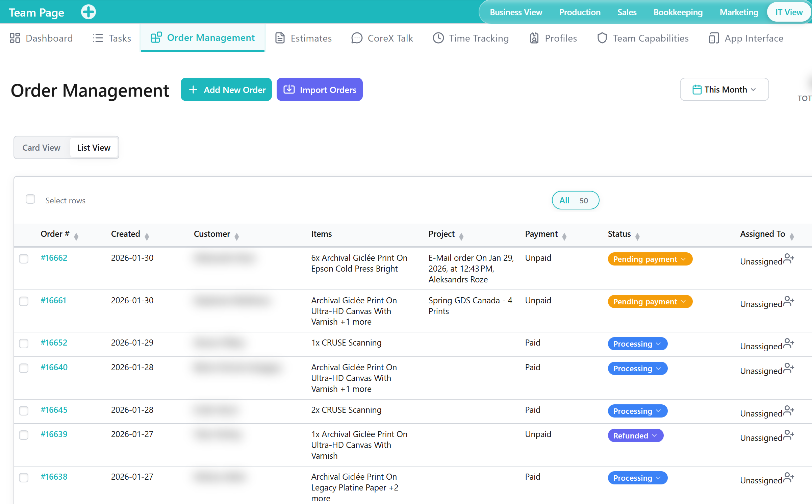Open Processing status dropdown for #16652

637,344
